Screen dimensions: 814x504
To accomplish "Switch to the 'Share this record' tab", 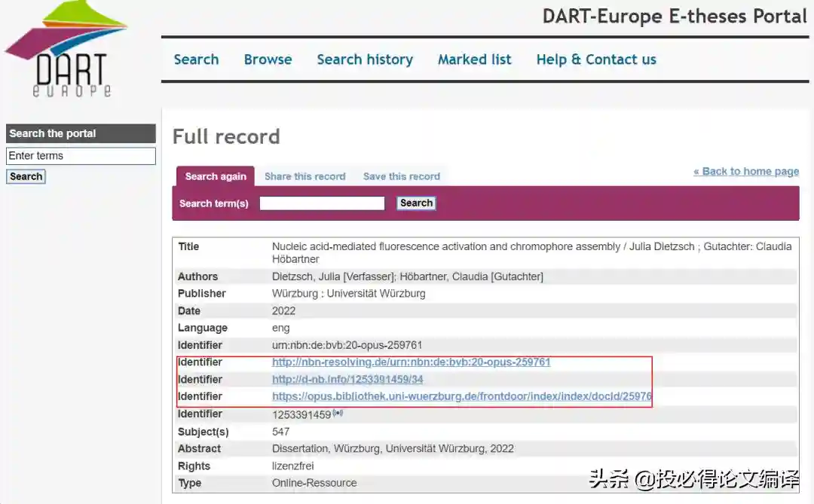I will (304, 176).
